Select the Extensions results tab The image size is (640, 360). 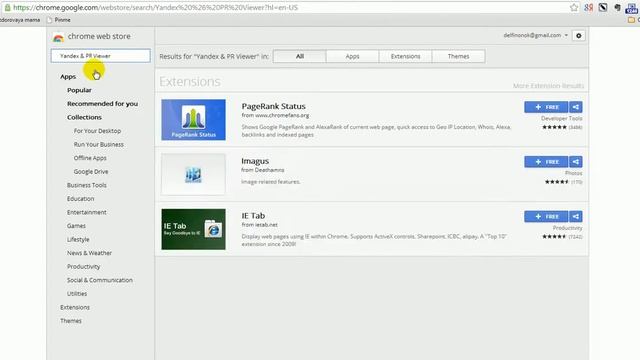point(405,56)
